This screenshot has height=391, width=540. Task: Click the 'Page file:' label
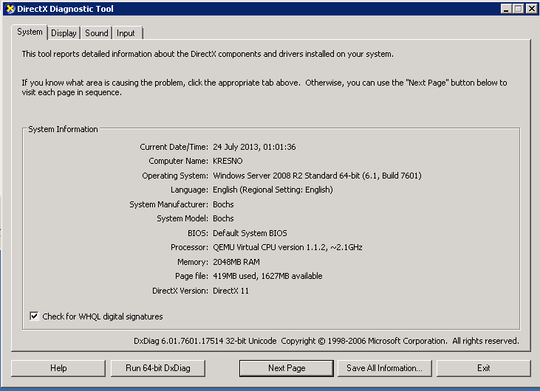[192, 276]
